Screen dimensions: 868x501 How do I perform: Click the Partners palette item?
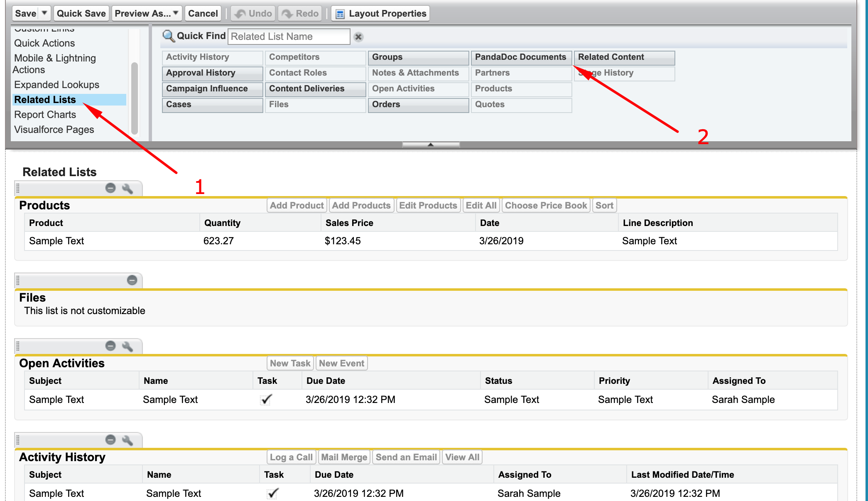tap(521, 73)
